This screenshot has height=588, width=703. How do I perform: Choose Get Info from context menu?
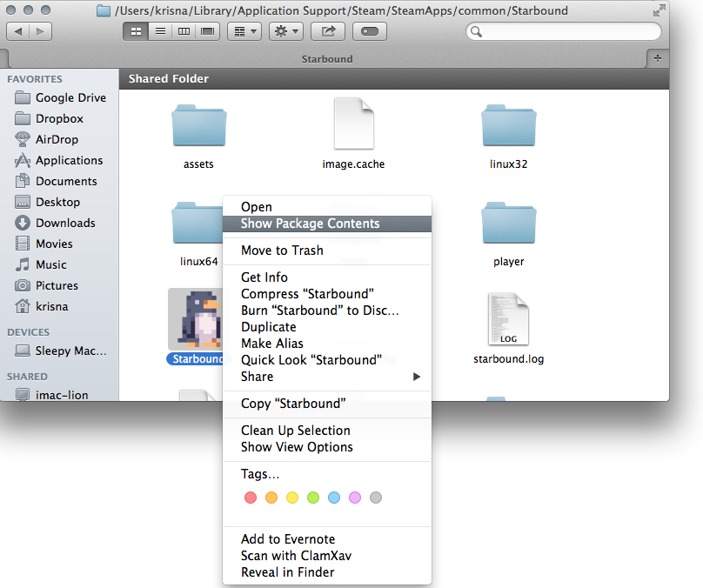[x=327, y=277]
